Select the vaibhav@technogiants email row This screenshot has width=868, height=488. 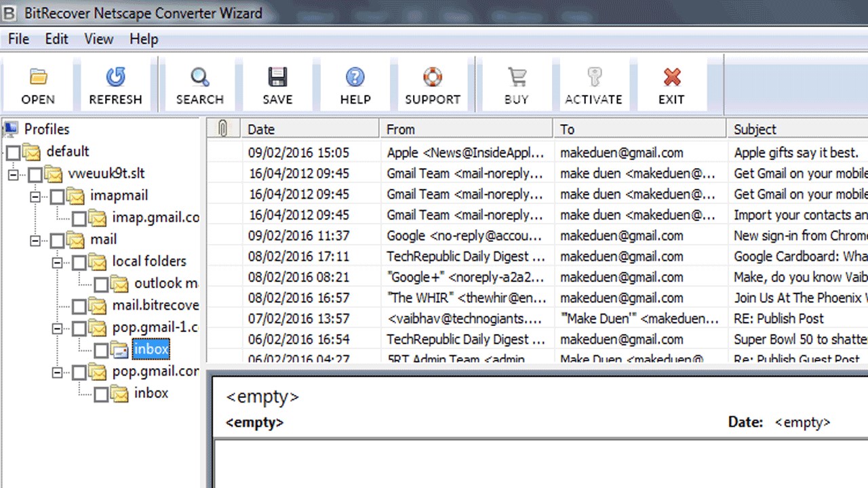537,319
